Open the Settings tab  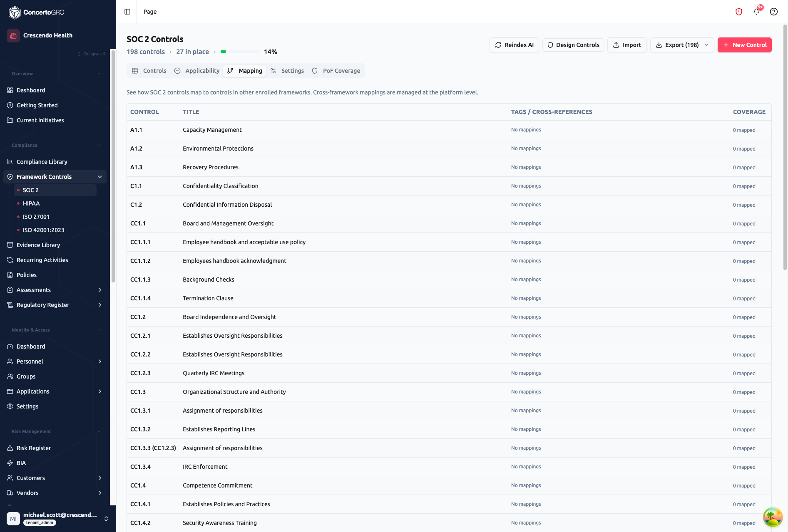pos(287,71)
